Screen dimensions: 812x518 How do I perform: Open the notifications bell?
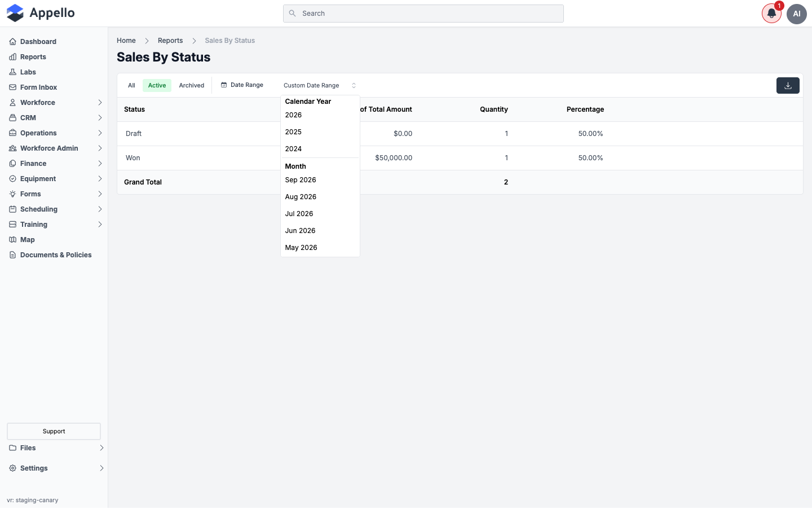771,14
